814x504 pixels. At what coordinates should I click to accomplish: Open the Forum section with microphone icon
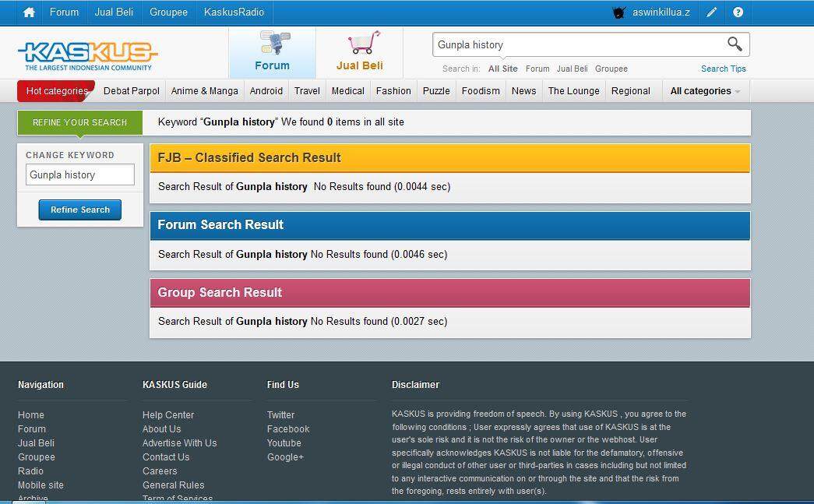pos(272,51)
